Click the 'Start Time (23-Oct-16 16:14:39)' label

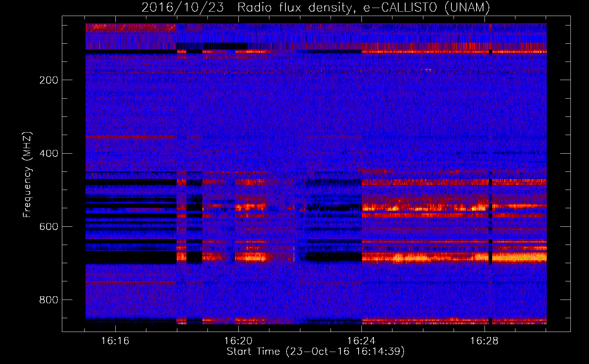coord(316,352)
